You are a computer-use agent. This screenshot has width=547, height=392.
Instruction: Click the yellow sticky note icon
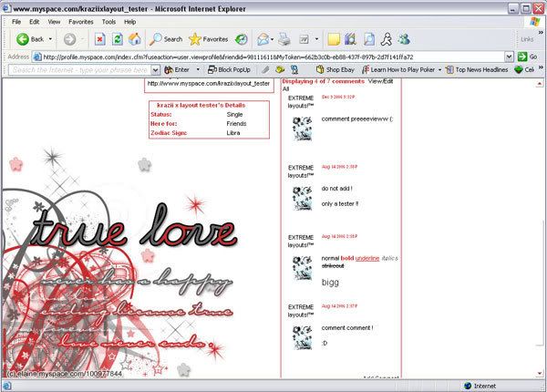coord(334,39)
